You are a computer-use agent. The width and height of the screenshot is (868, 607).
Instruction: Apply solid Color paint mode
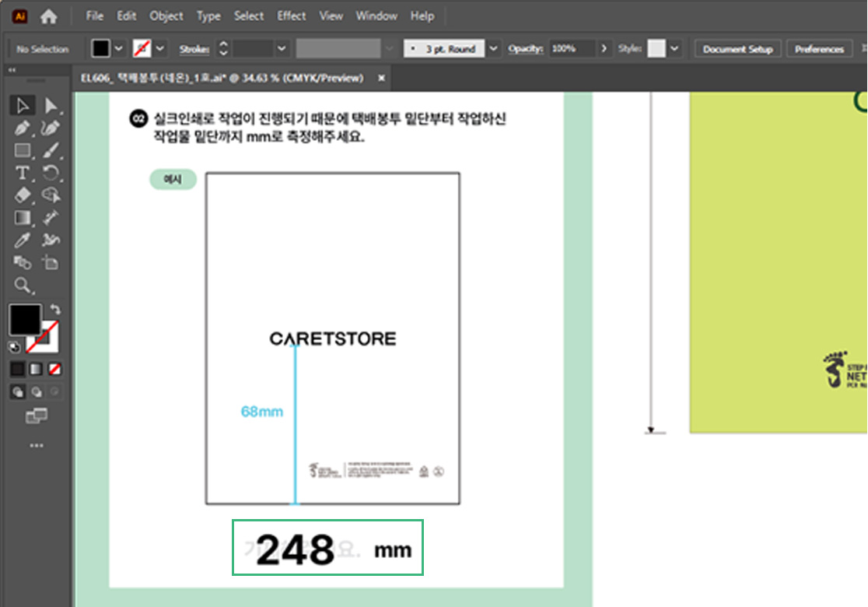pyautogui.click(x=18, y=369)
